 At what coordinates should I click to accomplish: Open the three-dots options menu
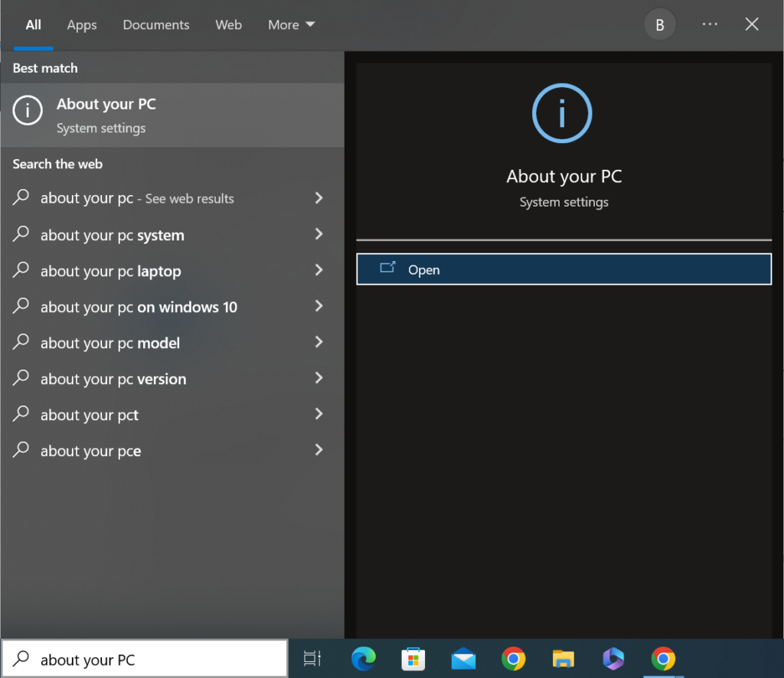pyautogui.click(x=710, y=25)
